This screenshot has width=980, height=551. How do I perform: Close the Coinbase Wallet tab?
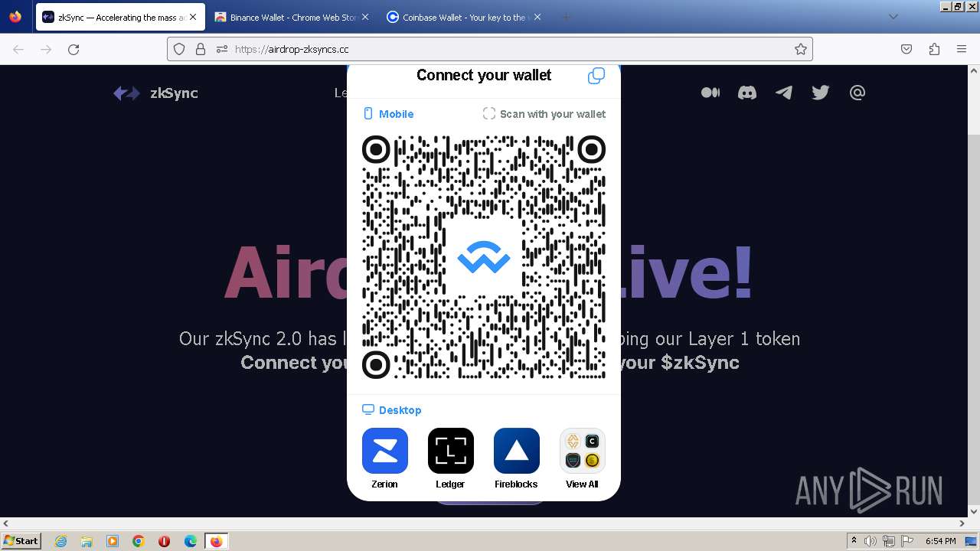537,17
